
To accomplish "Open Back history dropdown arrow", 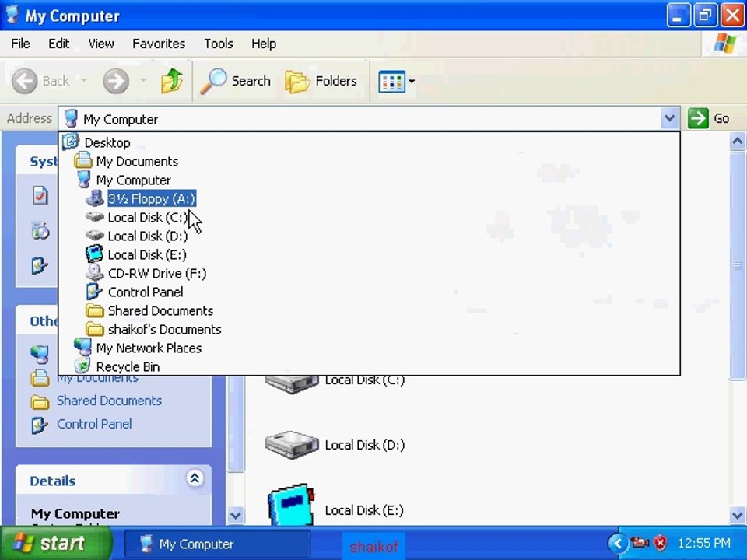I will click(x=83, y=80).
